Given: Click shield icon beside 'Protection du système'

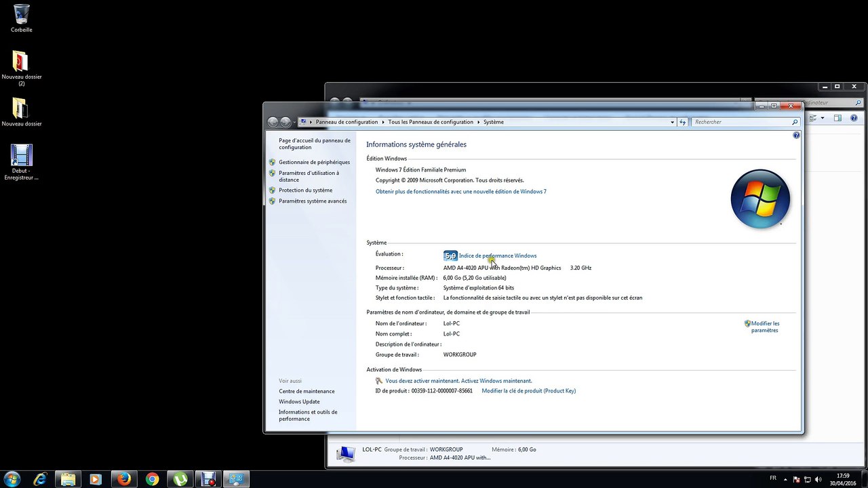Looking at the screenshot, I should 272,190.
